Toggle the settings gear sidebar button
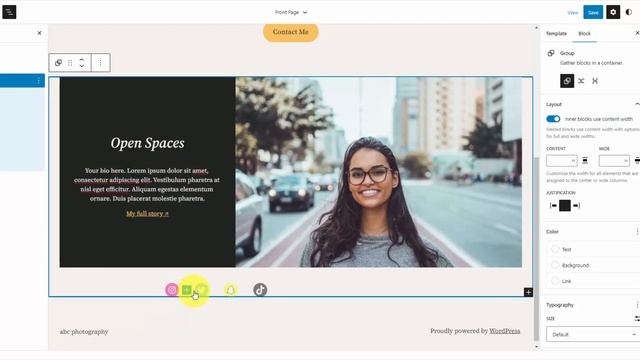640x360 pixels. (613, 12)
